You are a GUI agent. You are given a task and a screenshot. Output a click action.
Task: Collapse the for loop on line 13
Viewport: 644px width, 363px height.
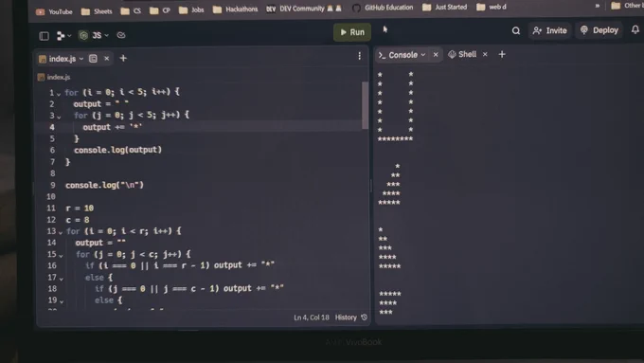61,232
